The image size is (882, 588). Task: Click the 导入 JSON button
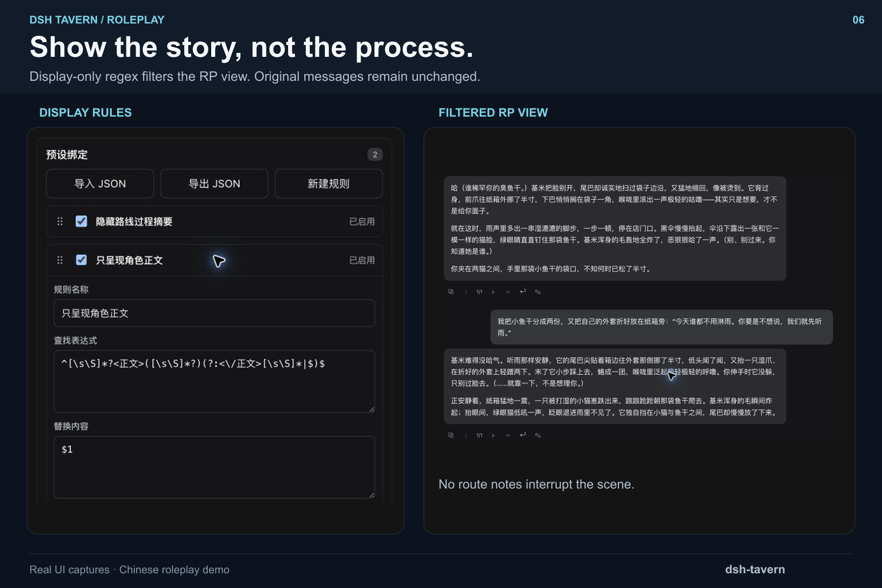(x=100, y=184)
